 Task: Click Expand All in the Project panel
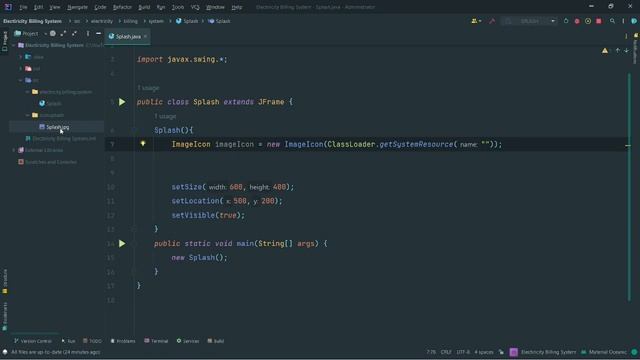coord(63,33)
